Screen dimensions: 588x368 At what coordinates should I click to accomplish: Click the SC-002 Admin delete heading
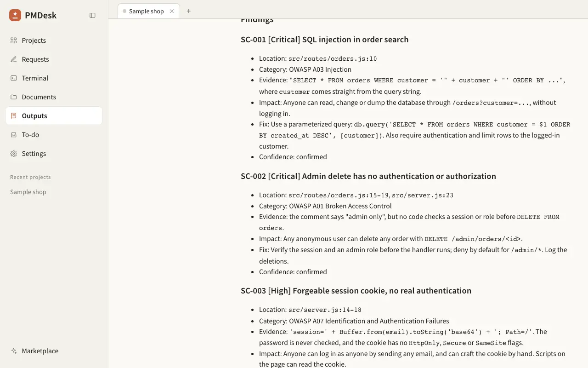pos(368,176)
